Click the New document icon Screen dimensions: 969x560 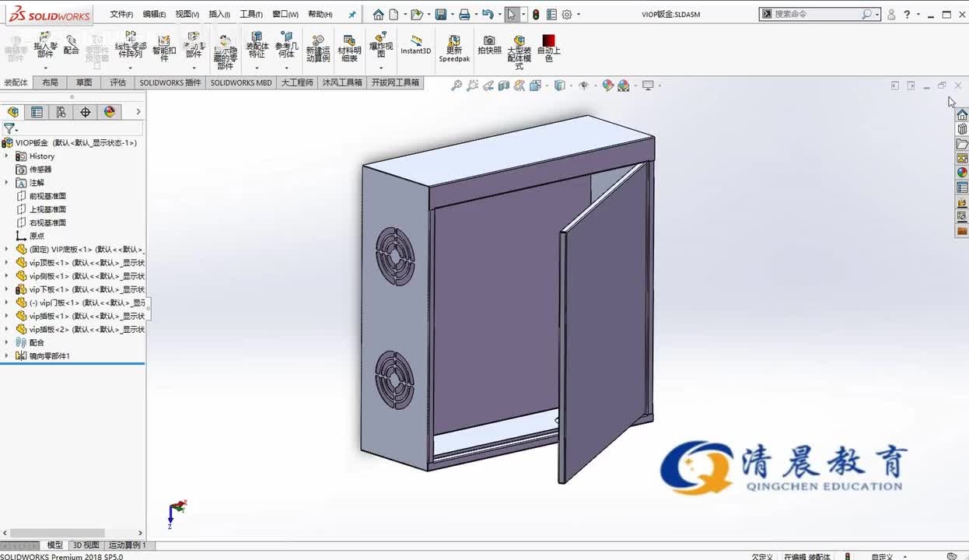[394, 14]
